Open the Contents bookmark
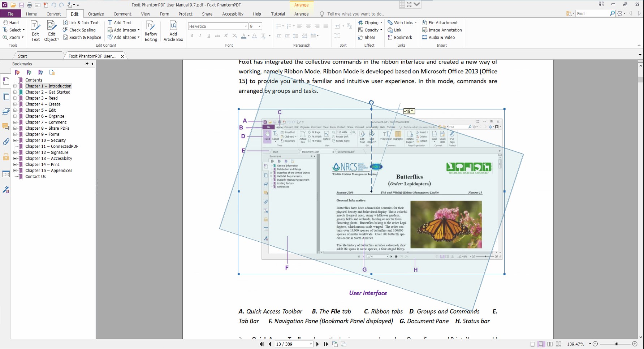Image resolution: width=644 pixels, height=349 pixels. click(x=34, y=80)
